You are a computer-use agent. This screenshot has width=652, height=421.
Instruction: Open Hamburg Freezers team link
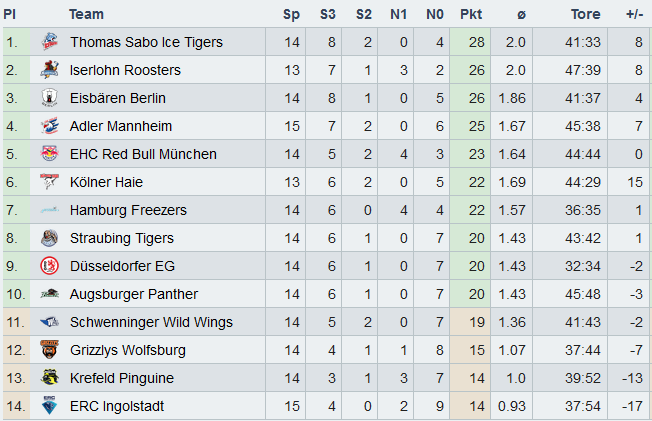click(x=128, y=210)
